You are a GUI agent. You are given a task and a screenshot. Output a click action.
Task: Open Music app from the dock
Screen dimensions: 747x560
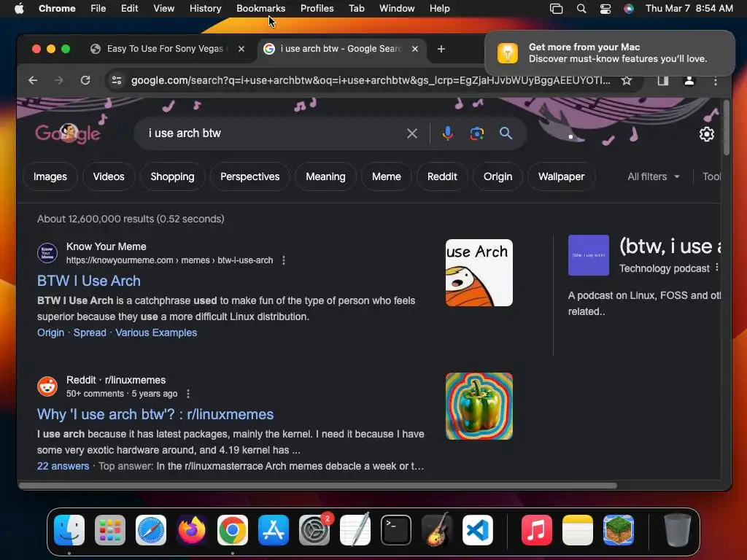point(536,530)
